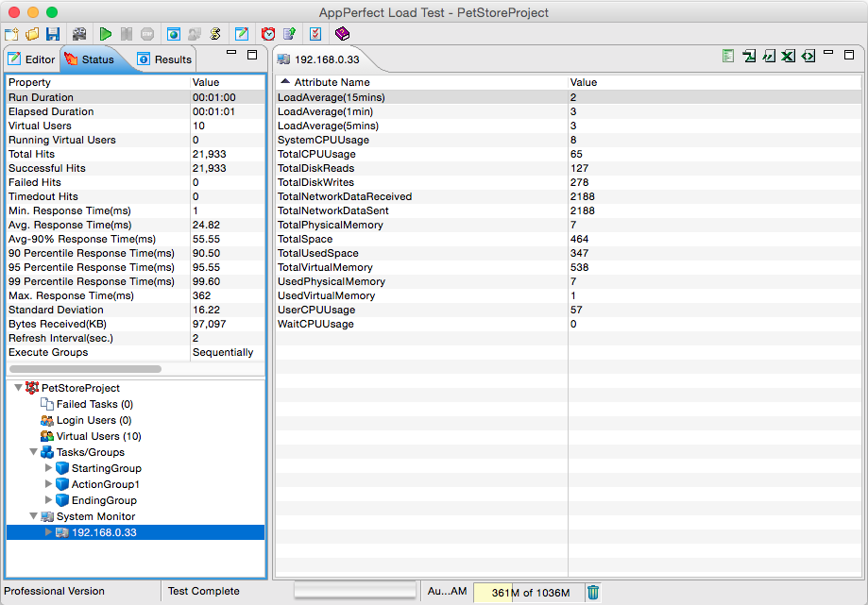Export monitor data to XML icon
The height and width of the screenshot is (605, 868).
pyautogui.click(x=808, y=56)
